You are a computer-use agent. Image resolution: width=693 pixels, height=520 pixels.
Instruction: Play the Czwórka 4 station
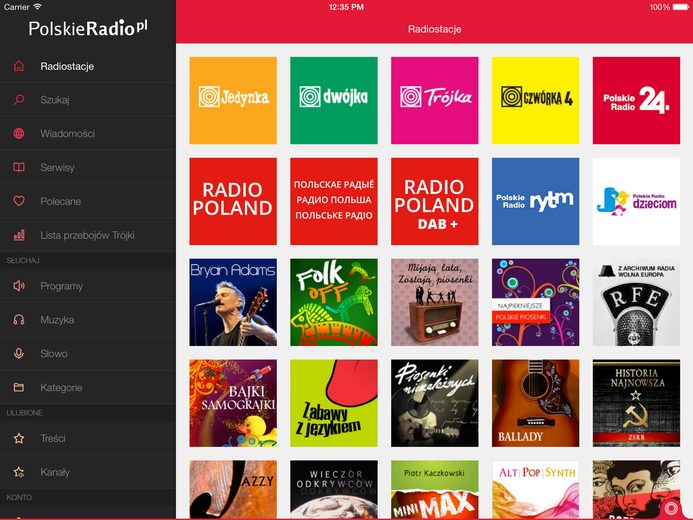point(535,100)
